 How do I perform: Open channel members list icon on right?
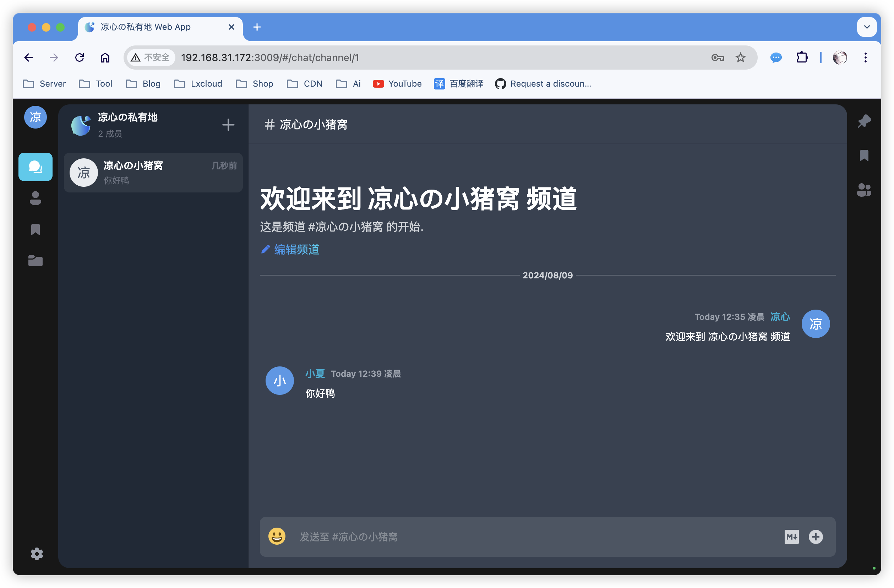pos(864,190)
